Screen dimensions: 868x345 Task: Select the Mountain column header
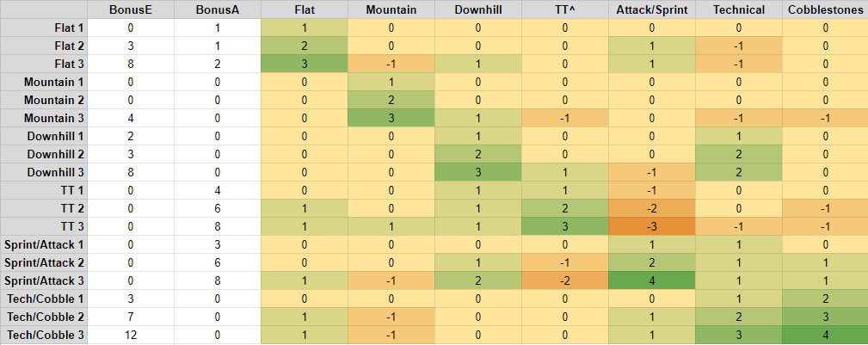click(x=391, y=9)
